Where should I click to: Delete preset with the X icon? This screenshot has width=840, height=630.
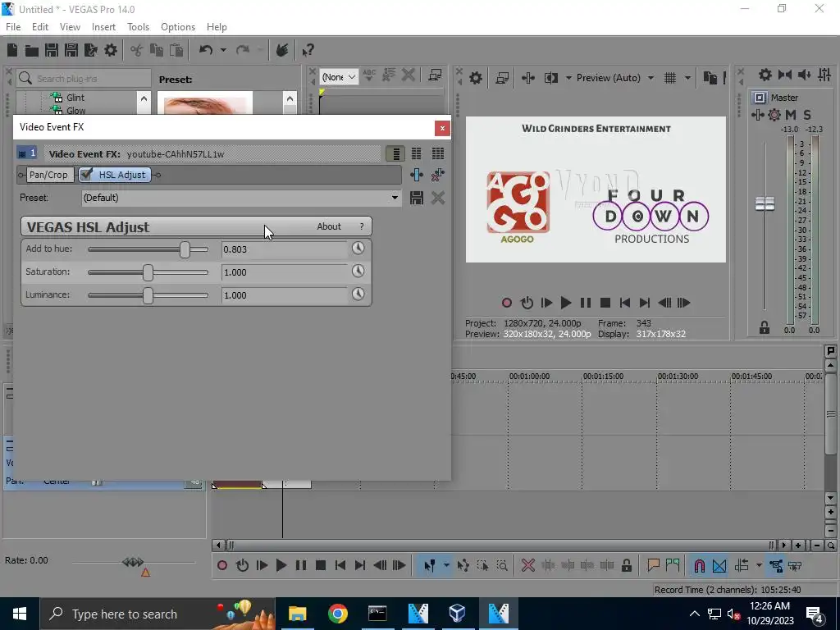point(438,198)
